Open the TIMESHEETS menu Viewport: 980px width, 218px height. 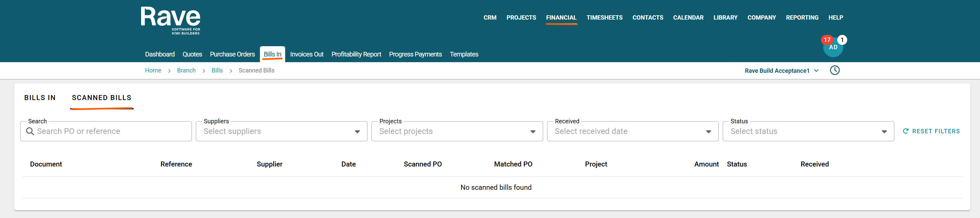[605, 18]
